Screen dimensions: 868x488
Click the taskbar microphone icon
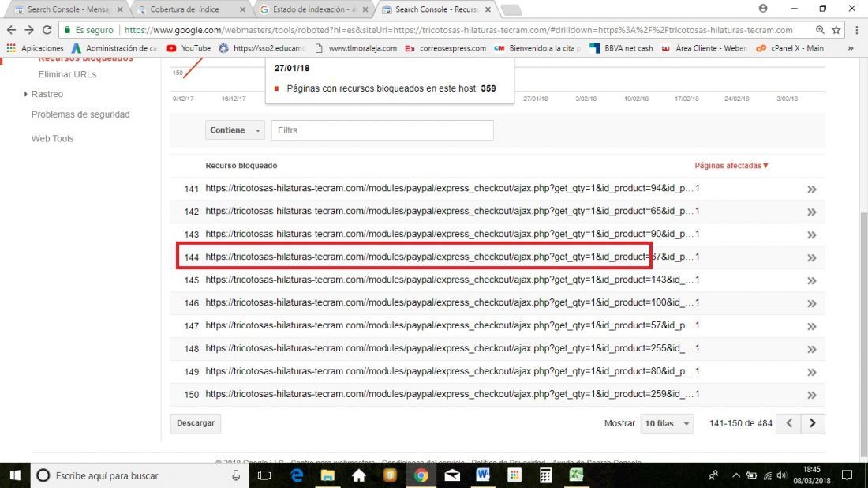click(x=236, y=475)
